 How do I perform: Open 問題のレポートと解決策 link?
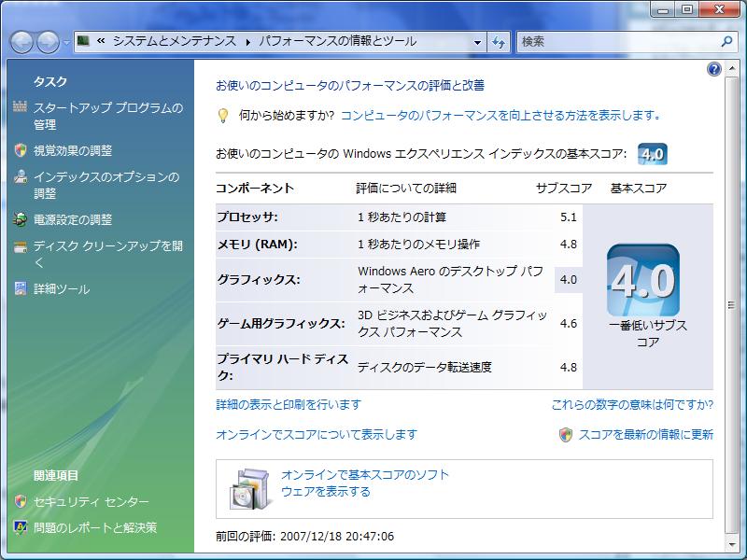95,527
